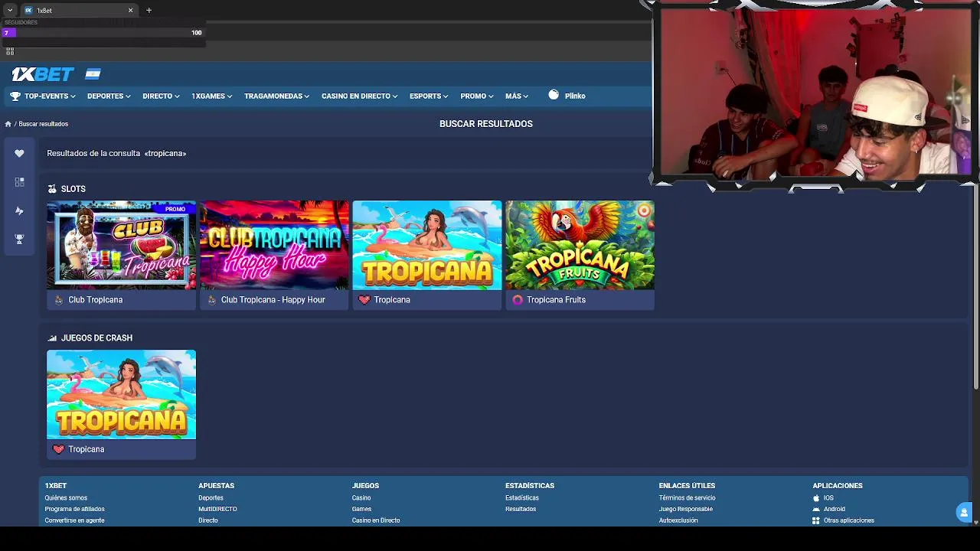Screen dimensions: 980x551
Task: Click the SLOTS section icon
Action: click(52, 189)
